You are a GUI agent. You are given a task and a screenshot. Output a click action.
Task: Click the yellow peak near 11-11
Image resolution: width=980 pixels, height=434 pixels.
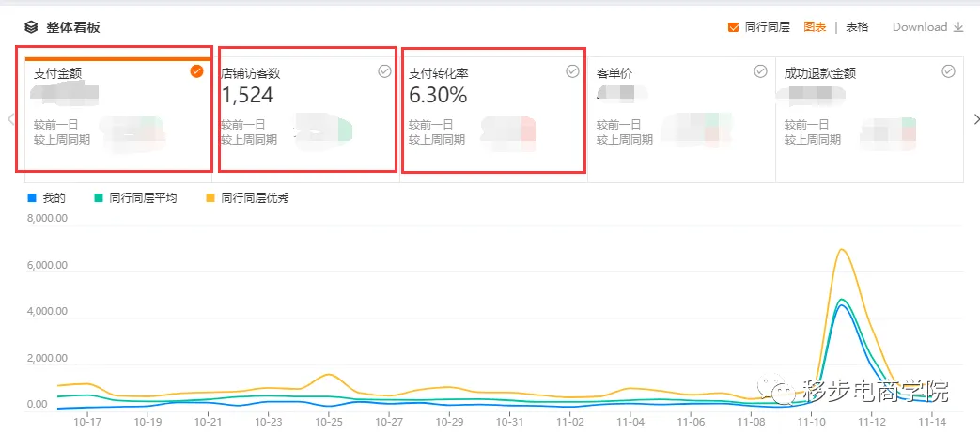tap(842, 249)
